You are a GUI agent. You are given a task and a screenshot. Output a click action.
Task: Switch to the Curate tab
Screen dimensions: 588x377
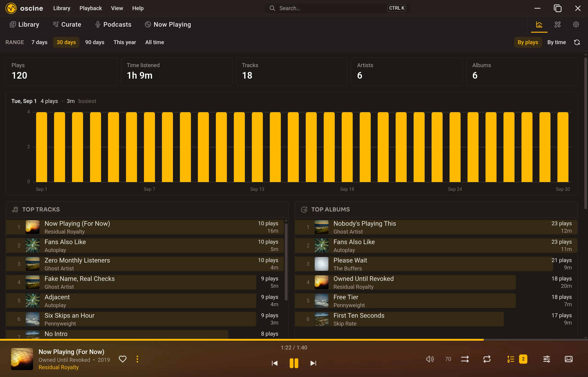(x=67, y=24)
